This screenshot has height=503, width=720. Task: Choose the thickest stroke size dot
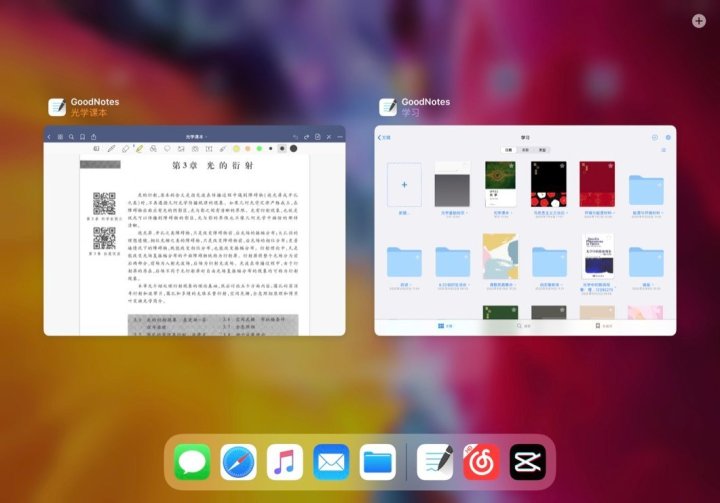293,149
